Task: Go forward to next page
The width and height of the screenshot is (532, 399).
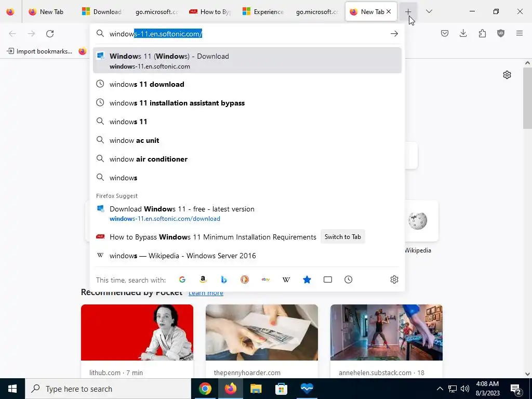Action: [31, 34]
